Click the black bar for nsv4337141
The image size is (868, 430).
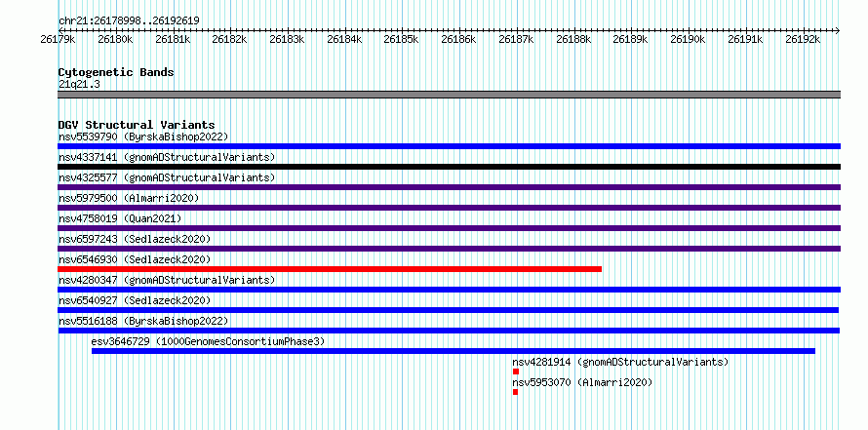coord(449,167)
